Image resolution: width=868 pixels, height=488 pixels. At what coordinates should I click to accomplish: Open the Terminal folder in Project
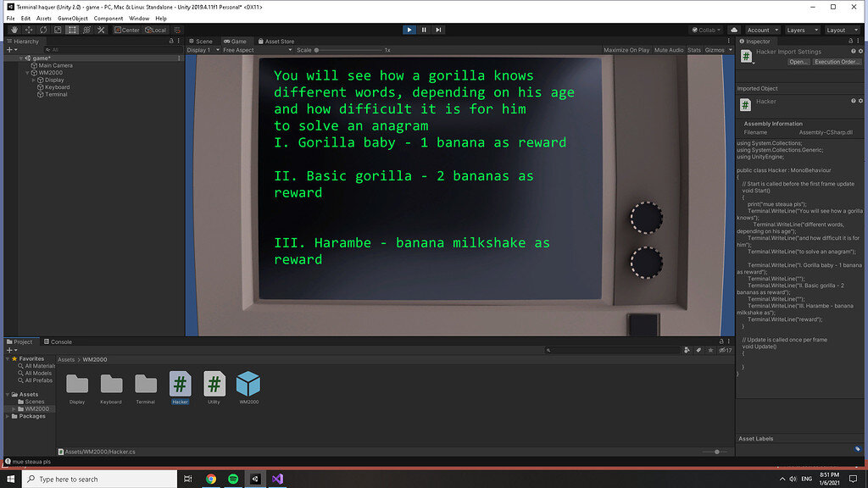[x=146, y=387]
